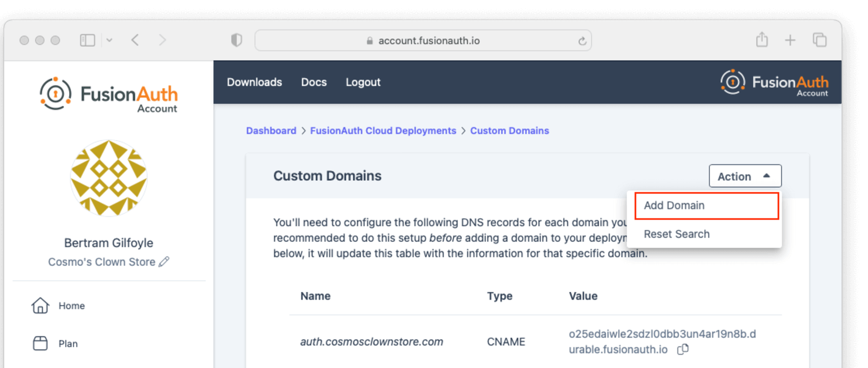Screen dimensions: 868x368
Task: Toggle the Safari sidebar
Action: tap(87, 39)
